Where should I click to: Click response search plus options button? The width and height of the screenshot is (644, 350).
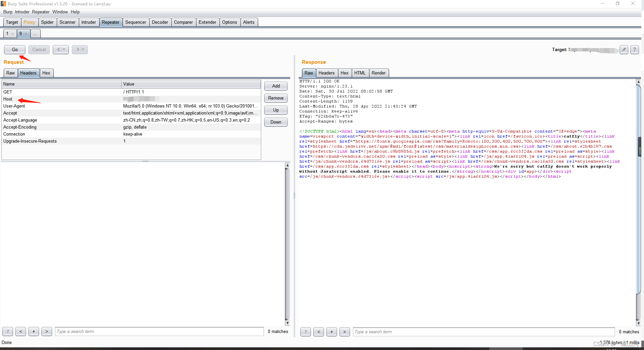pos(332,332)
